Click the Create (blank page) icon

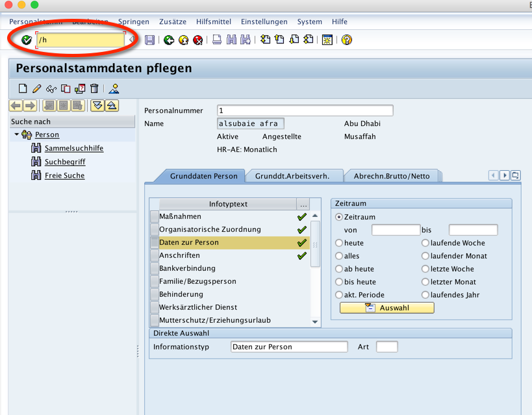coord(23,89)
